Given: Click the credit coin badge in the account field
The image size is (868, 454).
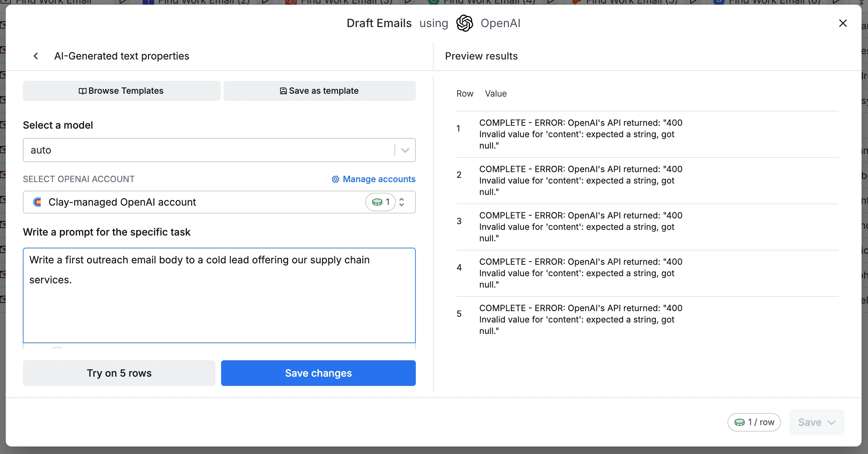Looking at the screenshot, I should pos(380,202).
